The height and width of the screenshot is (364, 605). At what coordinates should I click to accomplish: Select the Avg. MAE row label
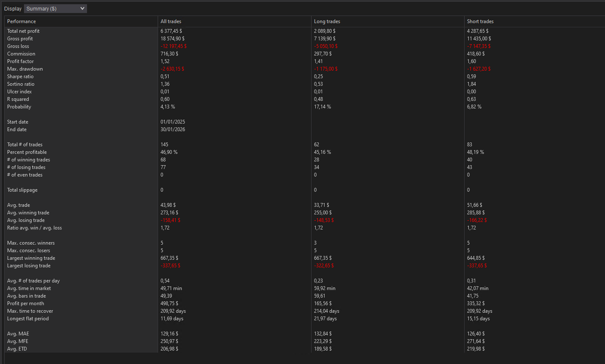[18, 333]
